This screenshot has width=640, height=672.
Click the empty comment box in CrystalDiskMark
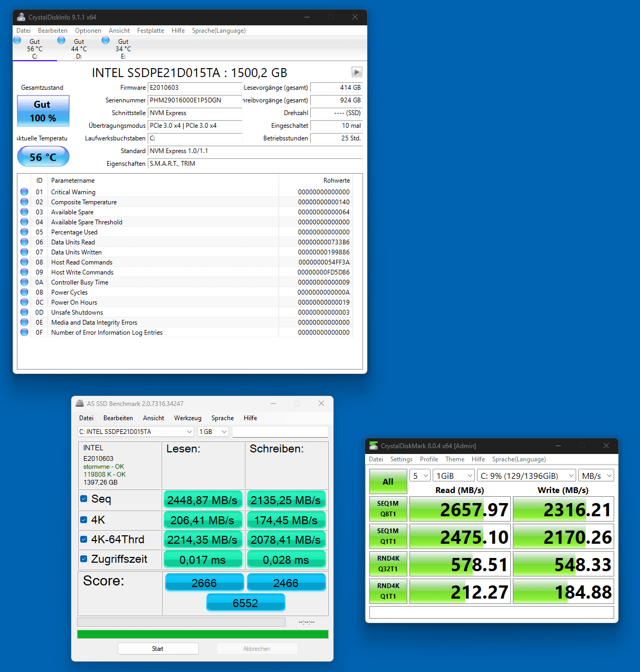click(x=492, y=612)
